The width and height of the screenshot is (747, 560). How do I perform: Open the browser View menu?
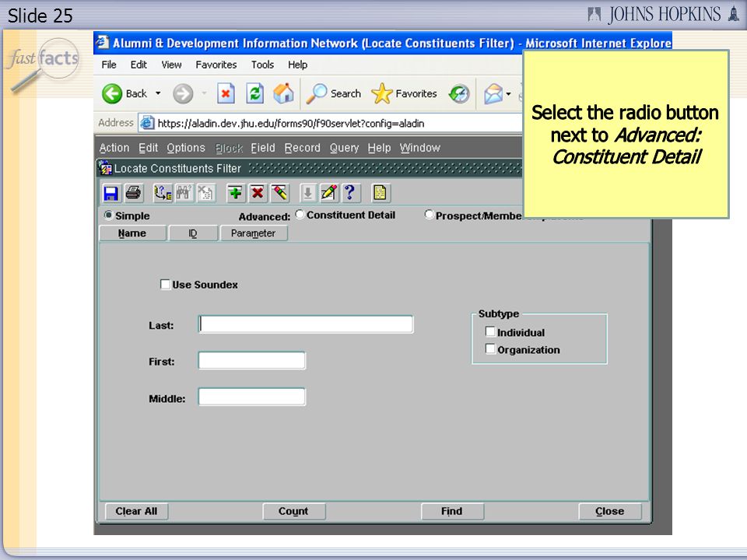(171, 65)
